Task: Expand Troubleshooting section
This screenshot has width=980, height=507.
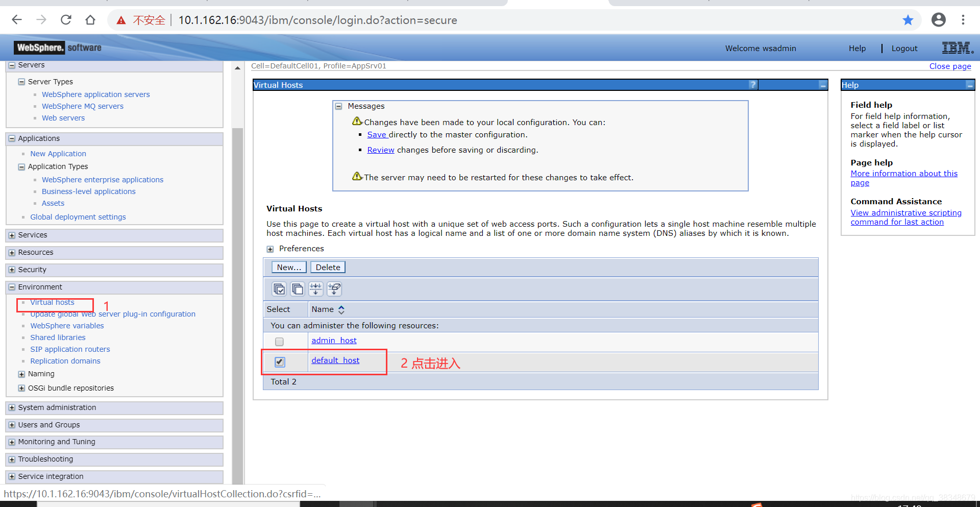Action: pyautogui.click(x=12, y=460)
